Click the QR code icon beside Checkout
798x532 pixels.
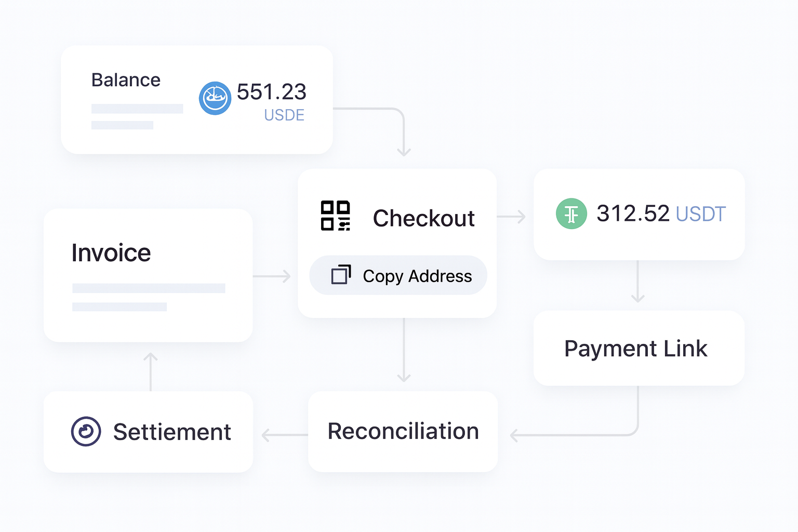point(336,216)
